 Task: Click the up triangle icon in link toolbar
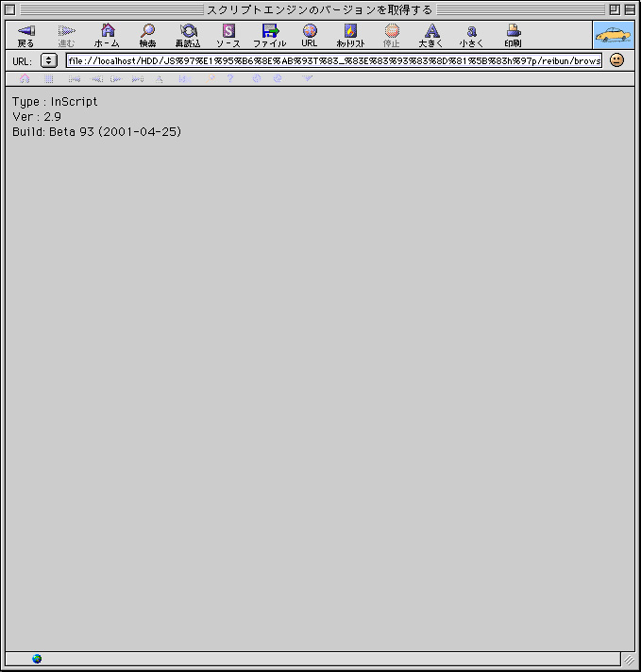tap(160, 79)
